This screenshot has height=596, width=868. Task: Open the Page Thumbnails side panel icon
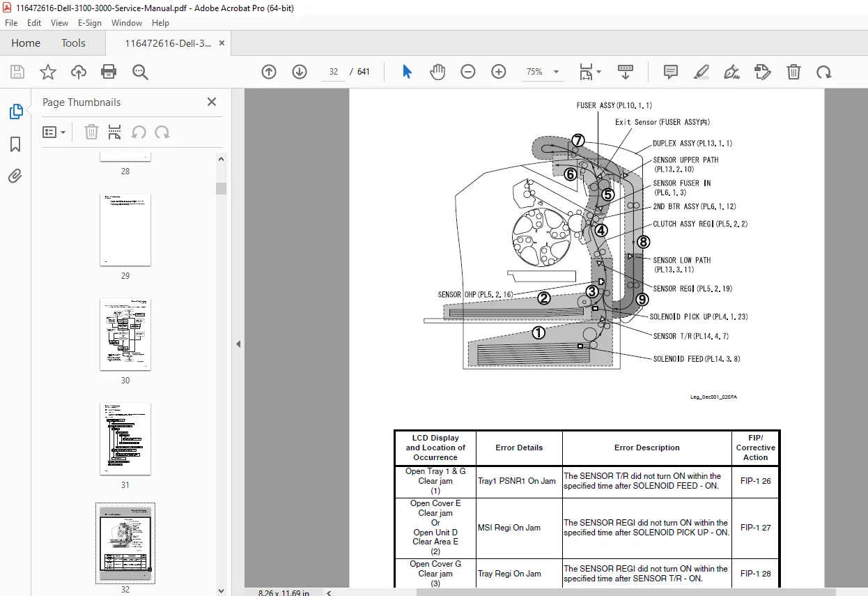coord(15,112)
